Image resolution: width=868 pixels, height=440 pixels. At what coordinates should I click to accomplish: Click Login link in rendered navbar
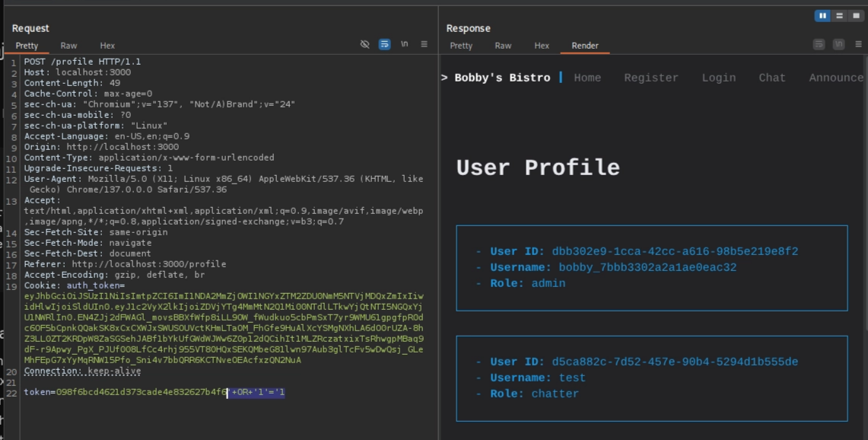(x=719, y=78)
